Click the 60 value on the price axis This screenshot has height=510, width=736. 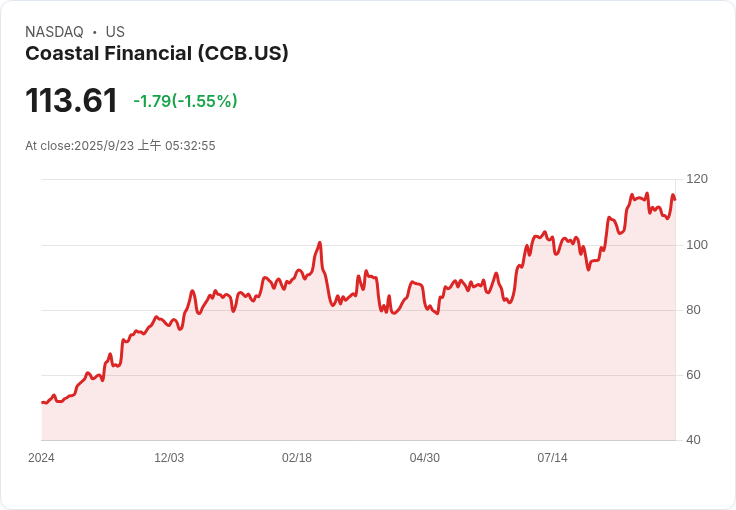pyautogui.click(x=693, y=375)
